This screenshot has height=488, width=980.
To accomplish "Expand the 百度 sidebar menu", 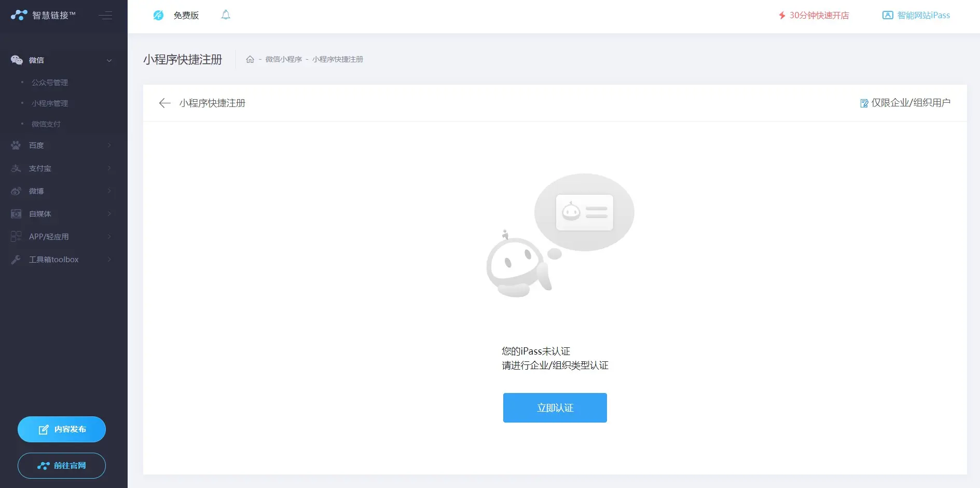I will [62, 145].
